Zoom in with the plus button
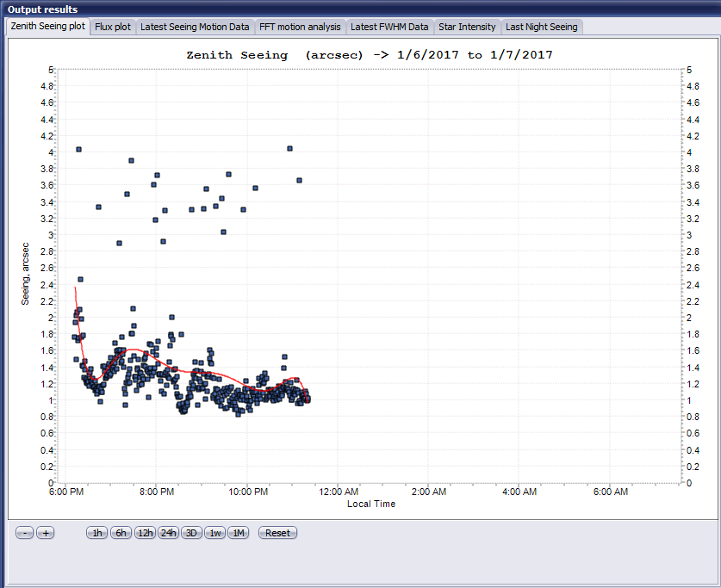 46,533
